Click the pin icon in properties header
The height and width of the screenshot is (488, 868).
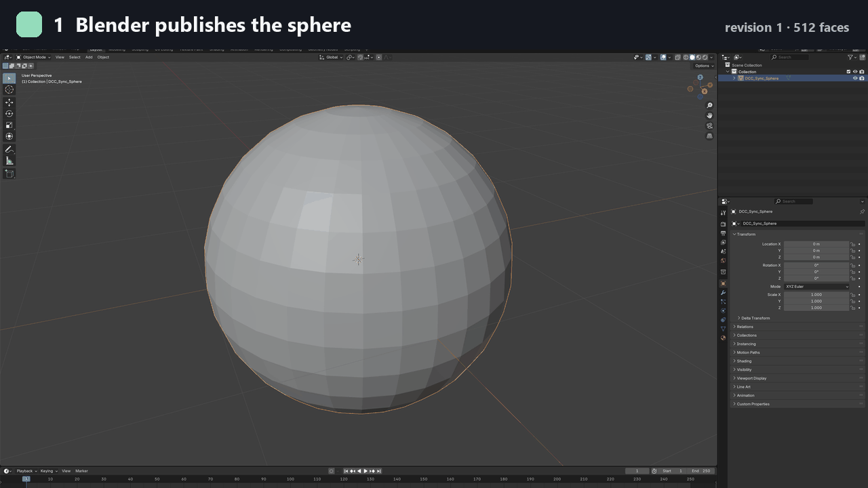[862, 211]
